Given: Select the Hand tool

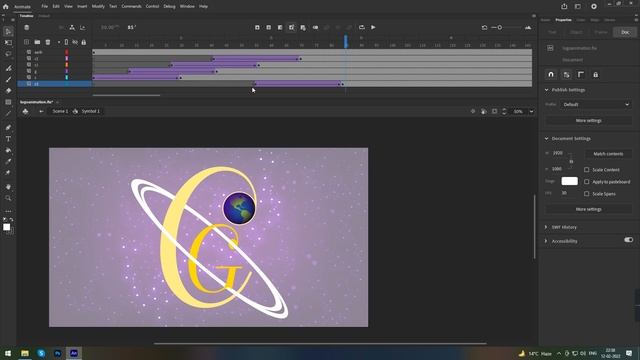Looking at the screenshot, I should (8, 187).
